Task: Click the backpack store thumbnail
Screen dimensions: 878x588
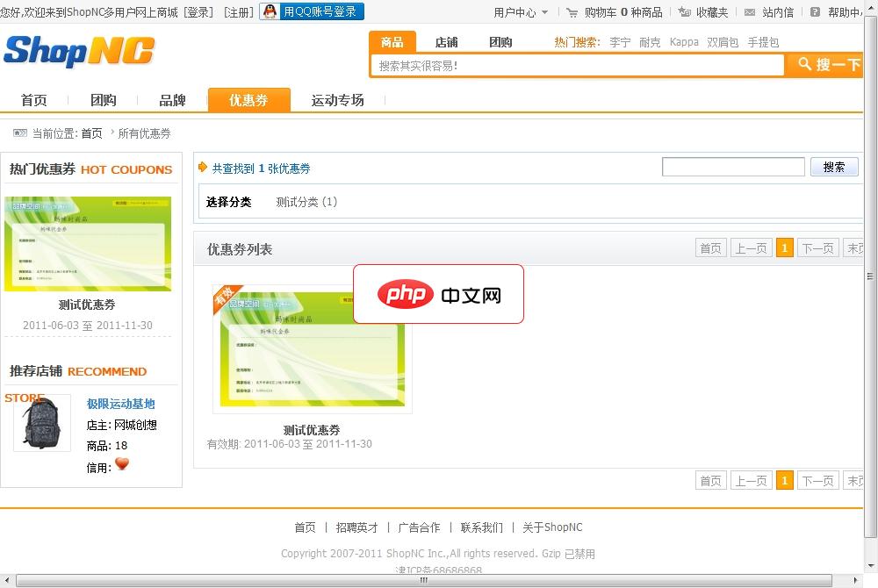Action: [x=40, y=424]
